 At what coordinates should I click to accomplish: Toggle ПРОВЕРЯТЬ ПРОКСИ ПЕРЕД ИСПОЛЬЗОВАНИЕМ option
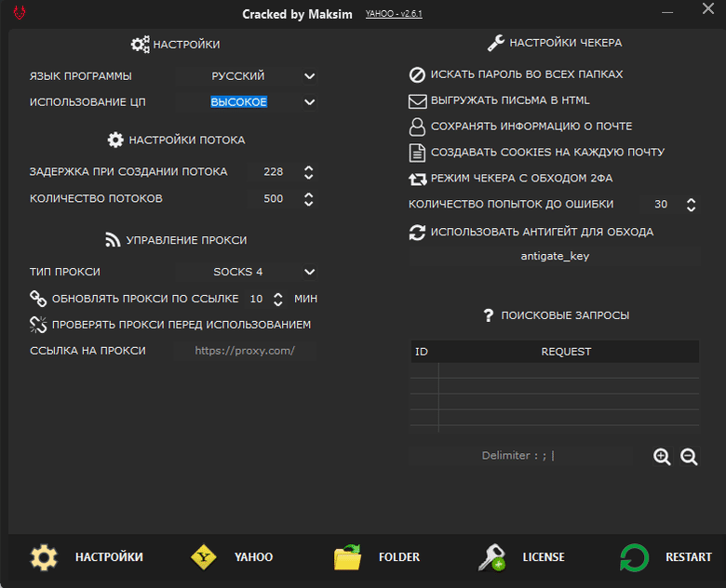coord(170,325)
